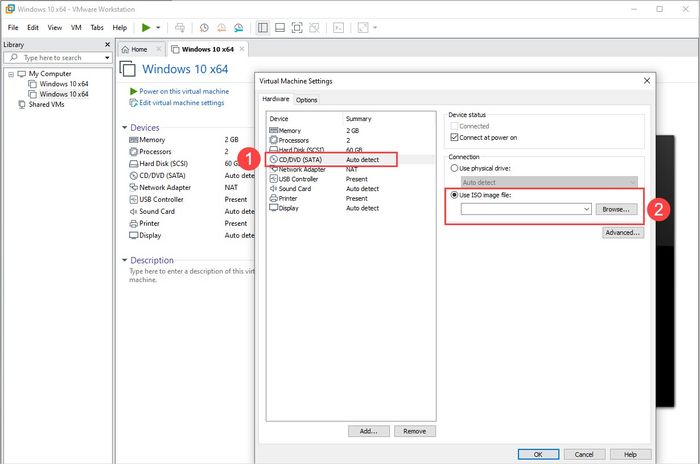The height and width of the screenshot is (464, 700).
Task: Select Use physical drive radio button
Action: click(x=454, y=168)
